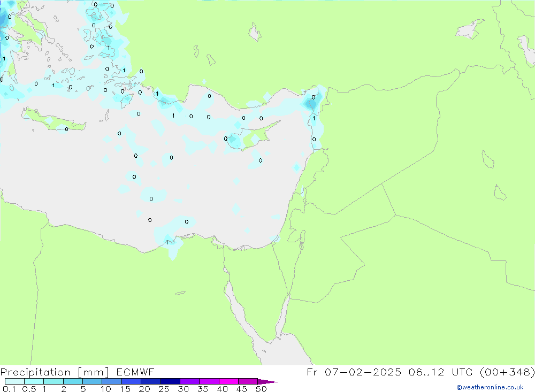
Task: Click the '20' legend scale label
Action: coord(144,389)
